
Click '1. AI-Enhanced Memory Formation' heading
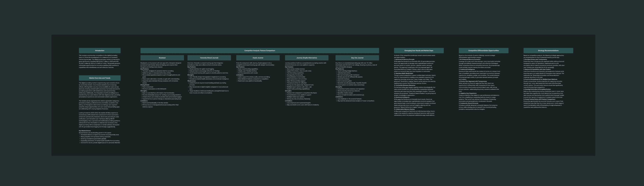[470, 59]
